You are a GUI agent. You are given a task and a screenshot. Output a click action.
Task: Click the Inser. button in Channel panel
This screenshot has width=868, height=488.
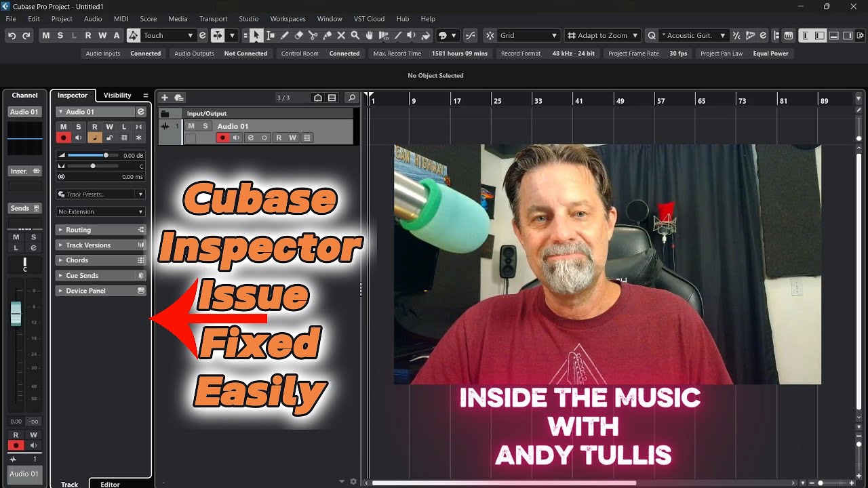click(25, 171)
